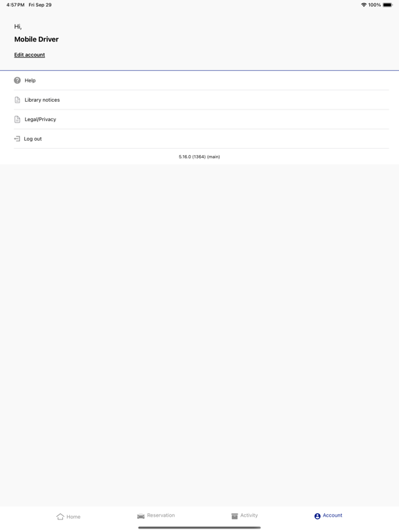Click the Legal/Privacy document icon
Image resolution: width=399 pixels, height=532 pixels.
(17, 119)
